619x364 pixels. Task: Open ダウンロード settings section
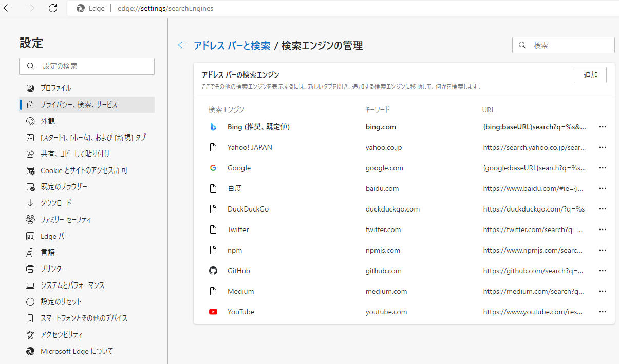pyautogui.click(x=87, y=203)
